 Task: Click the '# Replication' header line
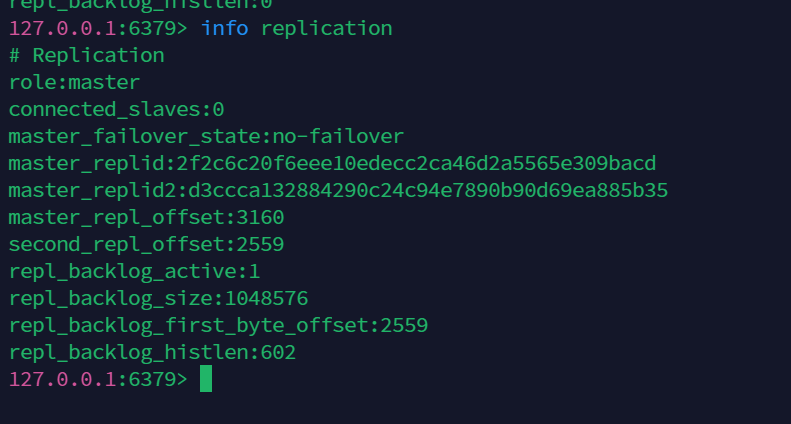tap(86, 55)
